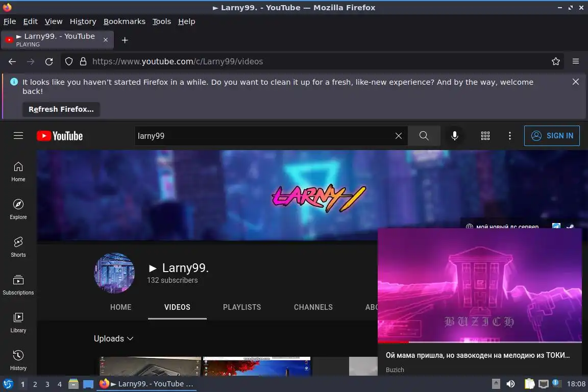Click the taskbar clock 18:08

tap(576, 384)
